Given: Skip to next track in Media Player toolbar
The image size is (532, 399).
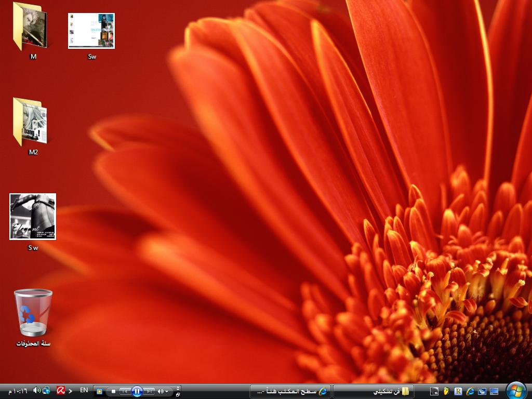Looking at the screenshot, I should pos(149,391).
